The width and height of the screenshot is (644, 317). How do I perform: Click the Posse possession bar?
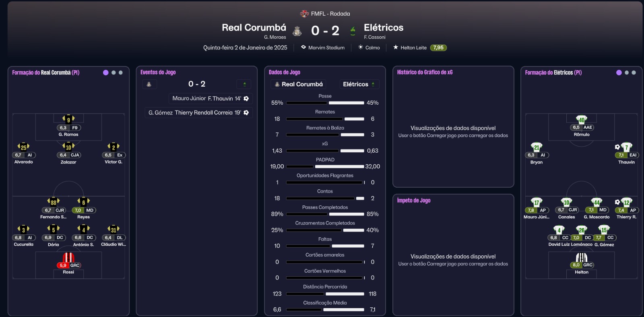pyautogui.click(x=325, y=103)
